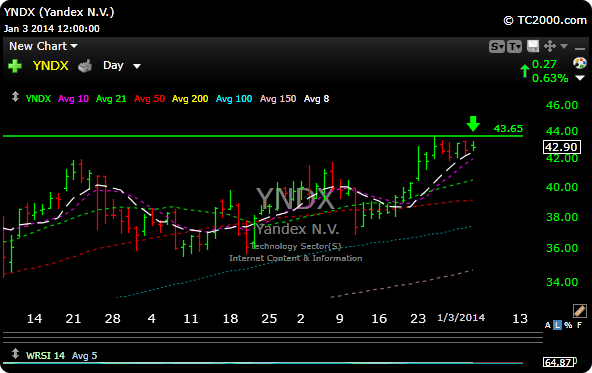Click the yellow YNDX symbol text
Image resolution: width=592 pixels, height=373 pixels.
51,66
